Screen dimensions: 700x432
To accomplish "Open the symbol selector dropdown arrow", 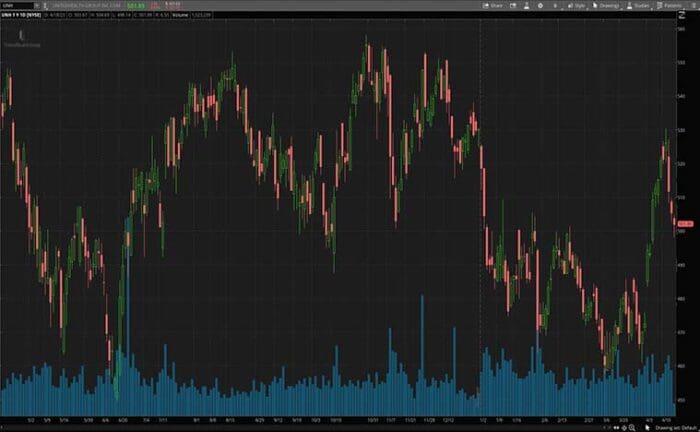I will 37,5.
